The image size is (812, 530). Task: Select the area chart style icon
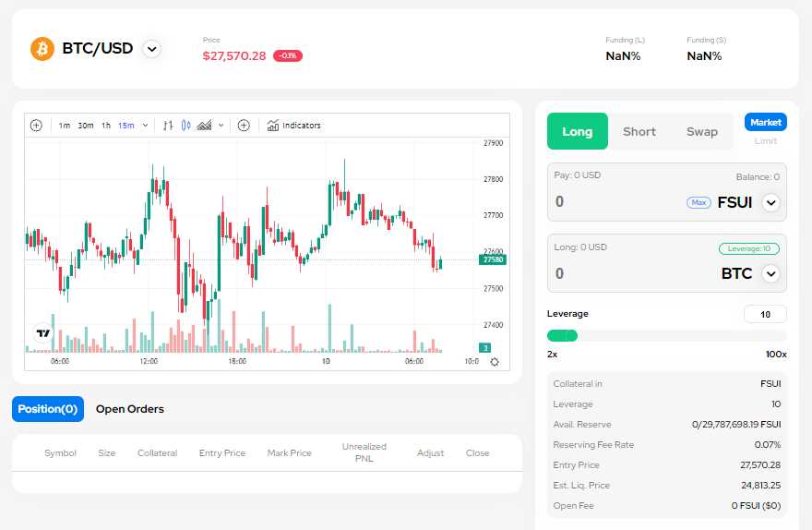[x=204, y=126]
